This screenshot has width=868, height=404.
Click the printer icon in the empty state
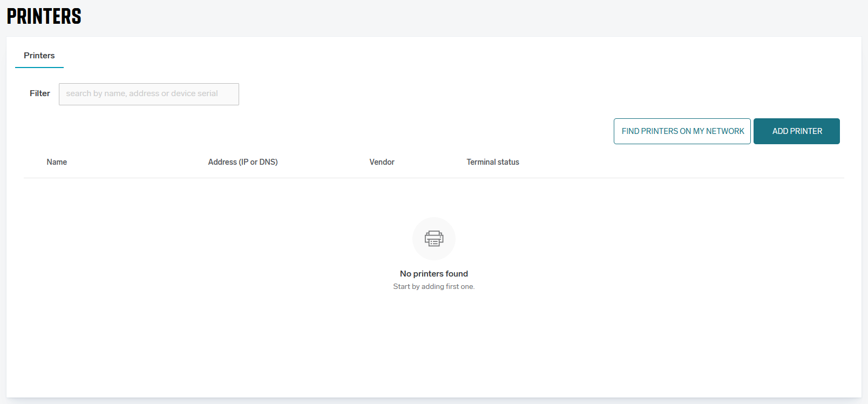433,239
